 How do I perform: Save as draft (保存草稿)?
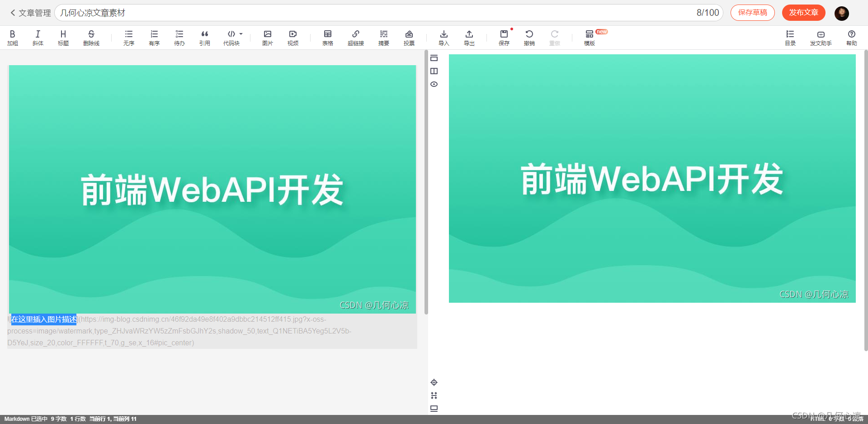(753, 13)
